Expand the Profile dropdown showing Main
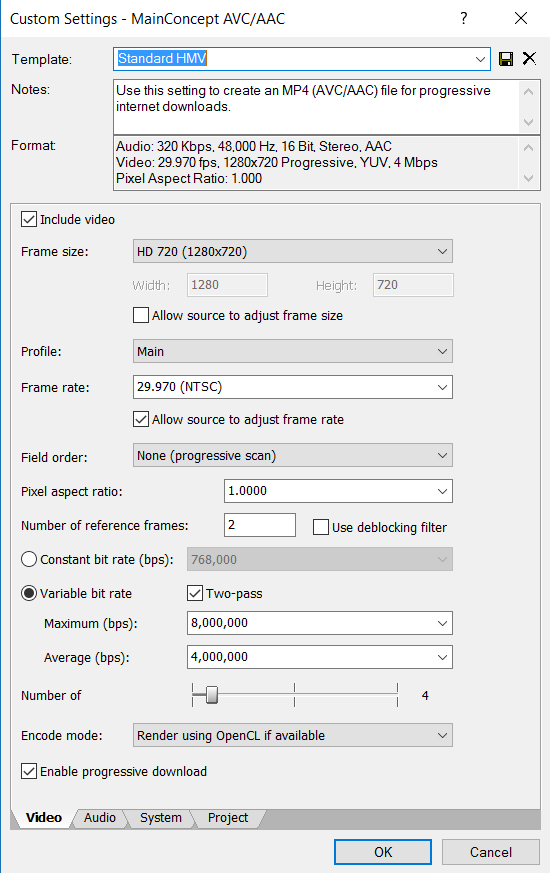Viewport: 550px width, 873px height. (x=293, y=351)
